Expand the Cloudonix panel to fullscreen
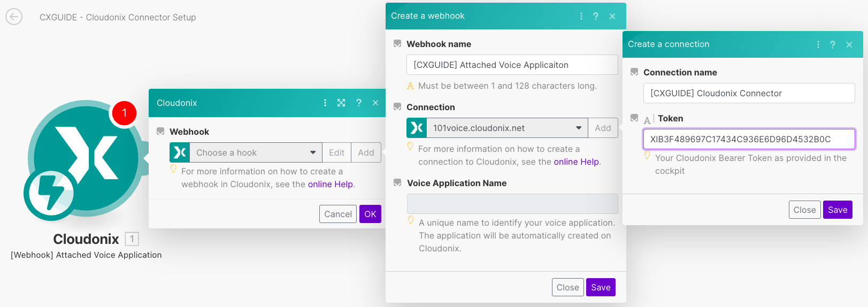Screen dimensions: 868x307 coord(341,103)
